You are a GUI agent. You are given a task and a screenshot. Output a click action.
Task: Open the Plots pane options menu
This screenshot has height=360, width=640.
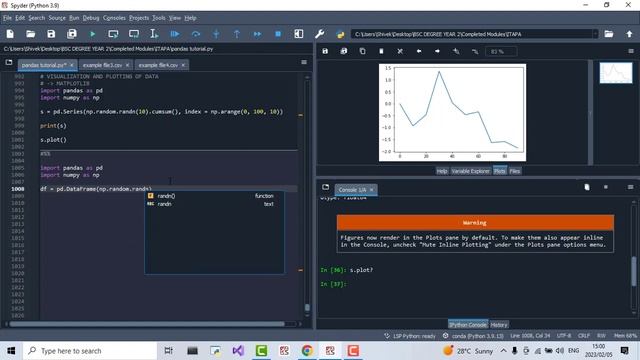click(x=631, y=51)
